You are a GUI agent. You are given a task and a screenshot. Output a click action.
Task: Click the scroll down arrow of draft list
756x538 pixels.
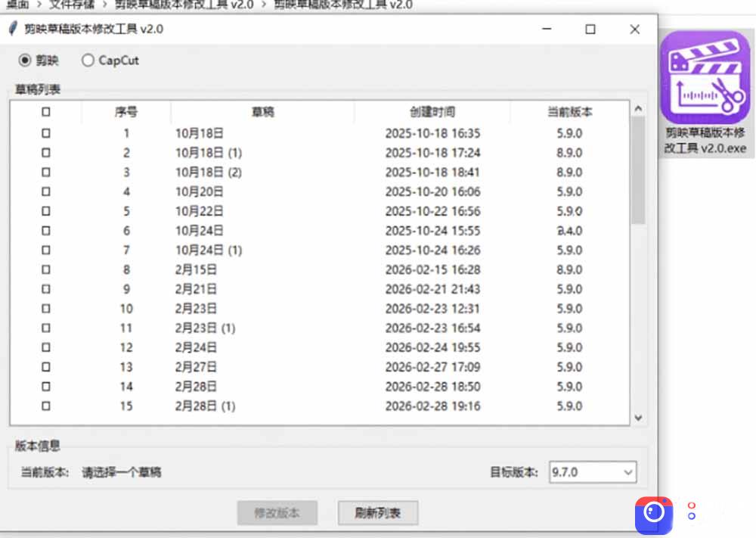click(638, 418)
